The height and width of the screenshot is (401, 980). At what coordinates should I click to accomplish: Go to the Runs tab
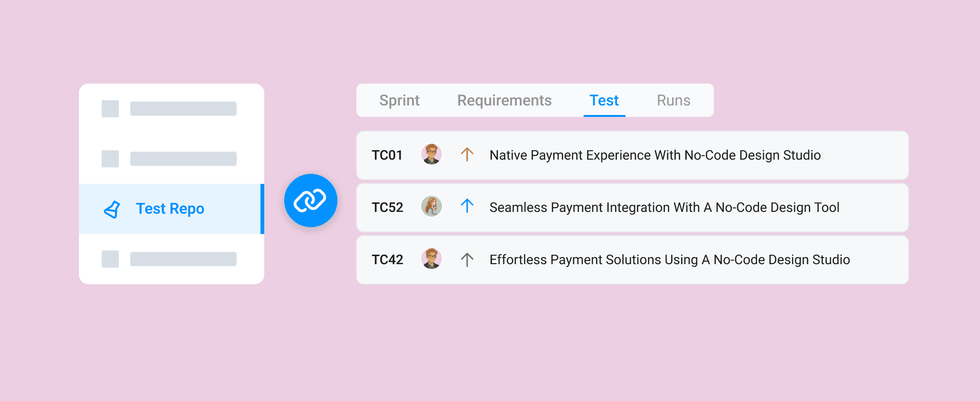point(673,100)
